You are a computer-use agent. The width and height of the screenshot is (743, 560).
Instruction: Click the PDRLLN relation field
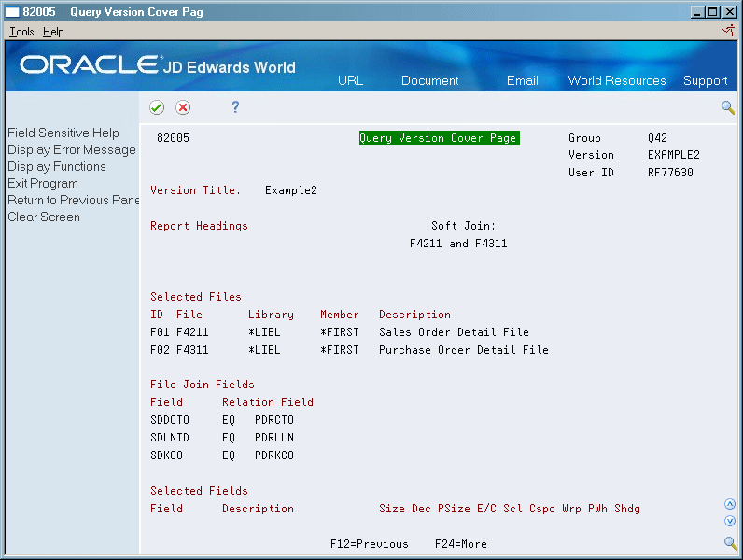[x=274, y=438]
